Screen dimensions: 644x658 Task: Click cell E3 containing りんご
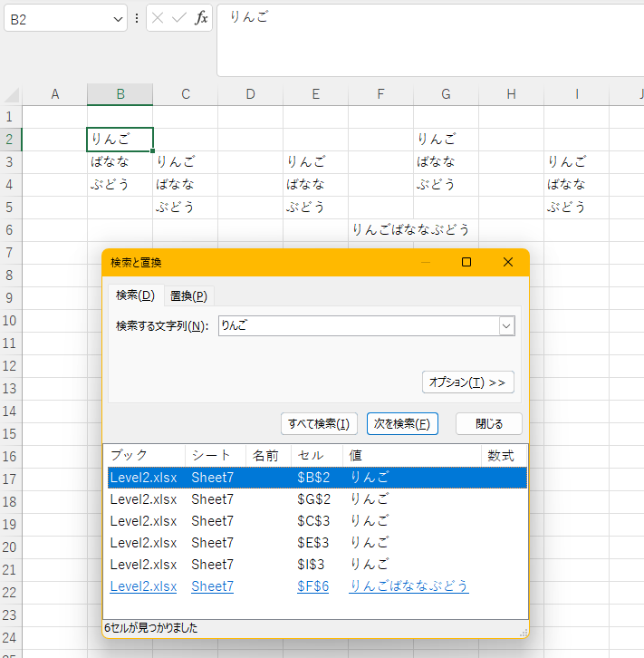pyautogui.click(x=316, y=162)
